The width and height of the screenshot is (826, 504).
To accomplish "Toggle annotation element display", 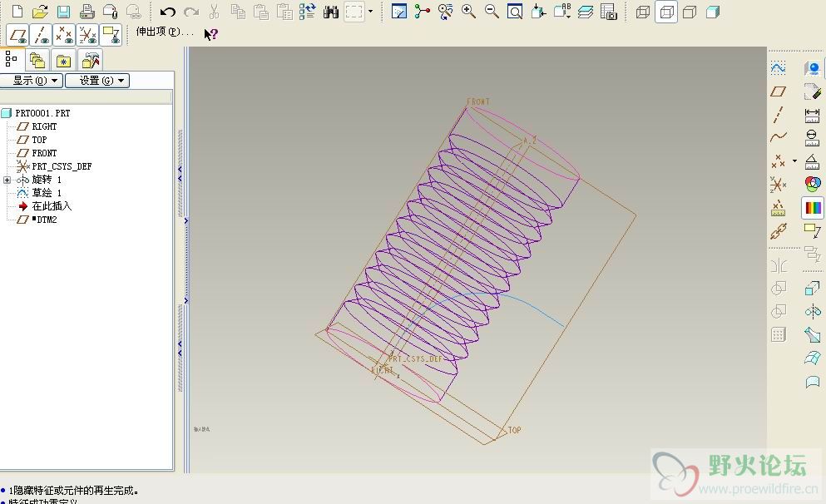I will pos(111,35).
